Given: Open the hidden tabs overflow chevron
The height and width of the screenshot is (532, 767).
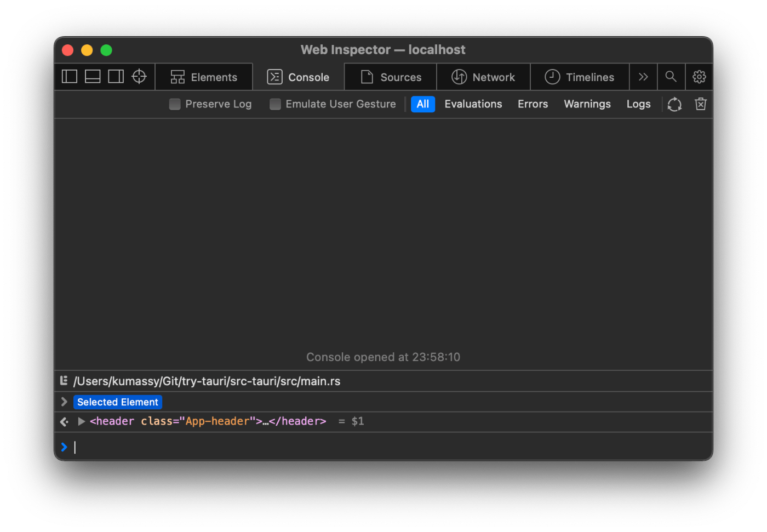Looking at the screenshot, I should [643, 77].
